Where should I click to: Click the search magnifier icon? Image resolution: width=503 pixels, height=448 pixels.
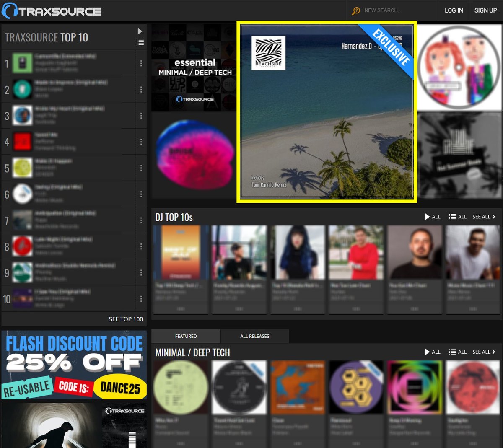coord(356,10)
